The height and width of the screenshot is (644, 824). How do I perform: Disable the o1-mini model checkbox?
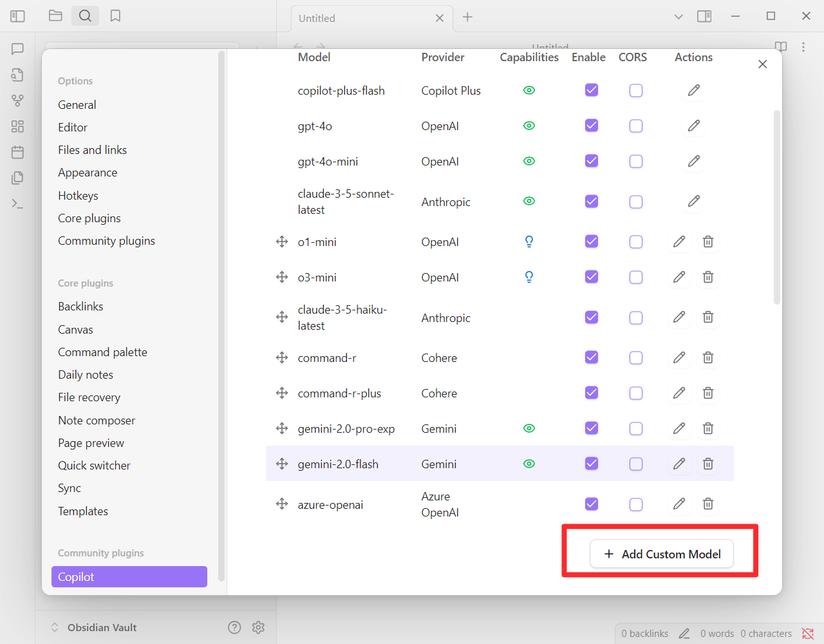[x=592, y=241]
